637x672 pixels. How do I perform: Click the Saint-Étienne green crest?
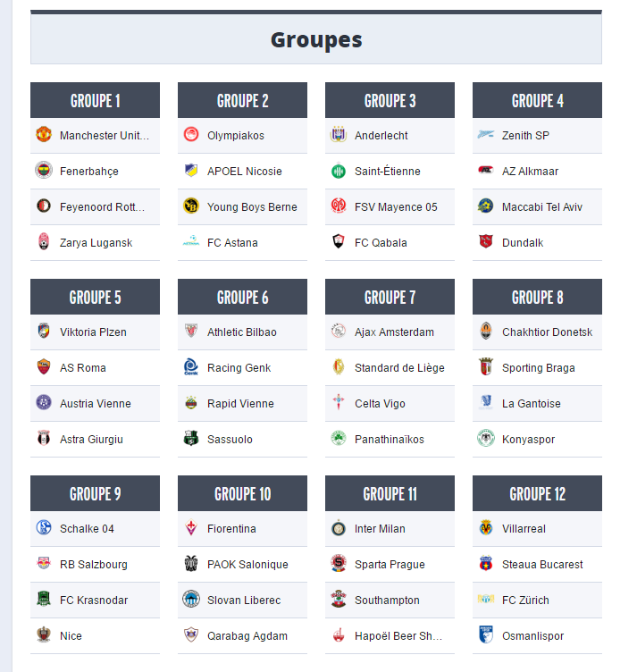click(x=339, y=171)
